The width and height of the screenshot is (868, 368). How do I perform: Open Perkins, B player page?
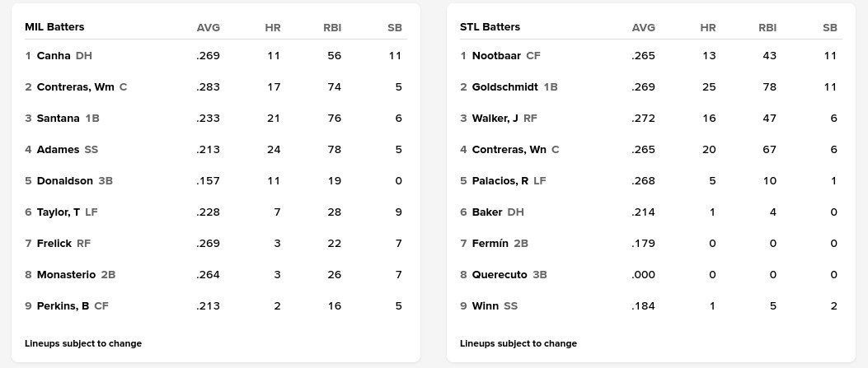pos(63,306)
